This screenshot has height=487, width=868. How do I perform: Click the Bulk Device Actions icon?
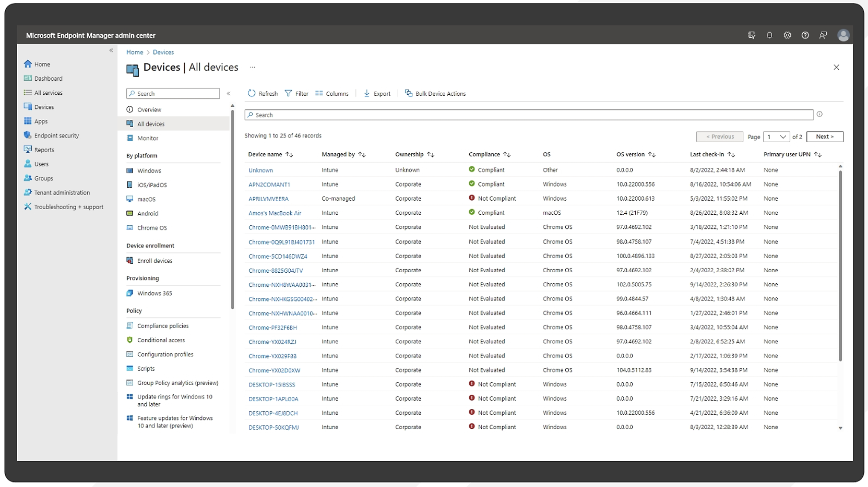click(409, 93)
